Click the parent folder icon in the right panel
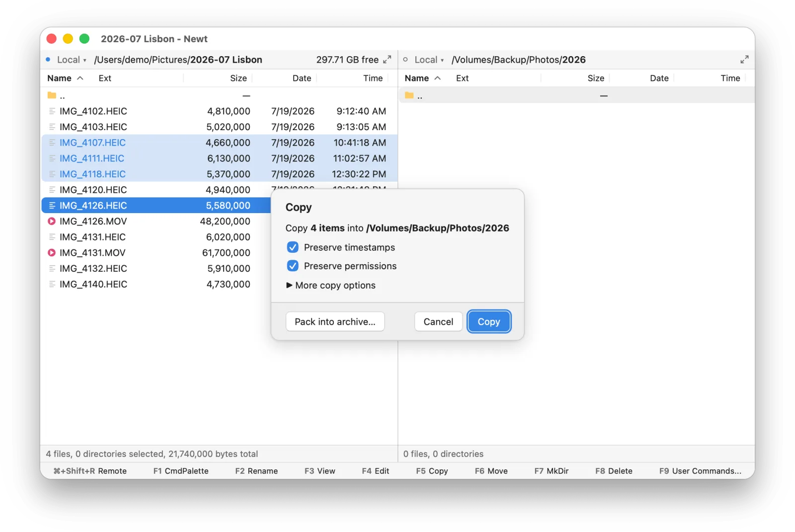 409,95
